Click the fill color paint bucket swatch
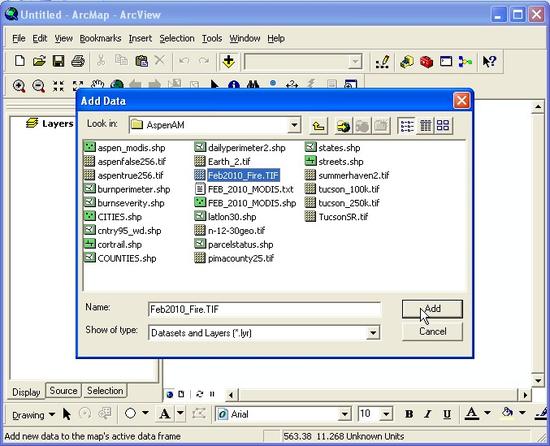This screenshot has width=550, height=446. pos(507,414)
